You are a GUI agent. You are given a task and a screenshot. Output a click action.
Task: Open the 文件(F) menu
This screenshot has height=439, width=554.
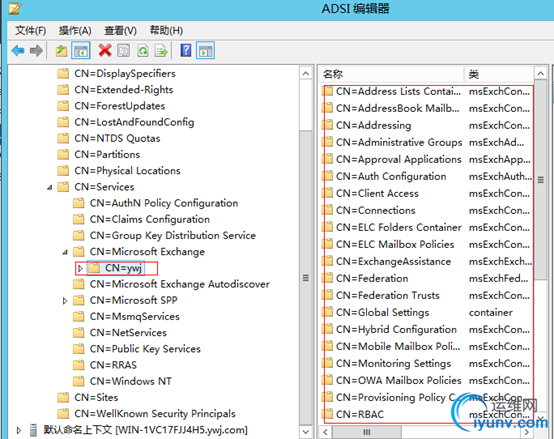(30, 31)
